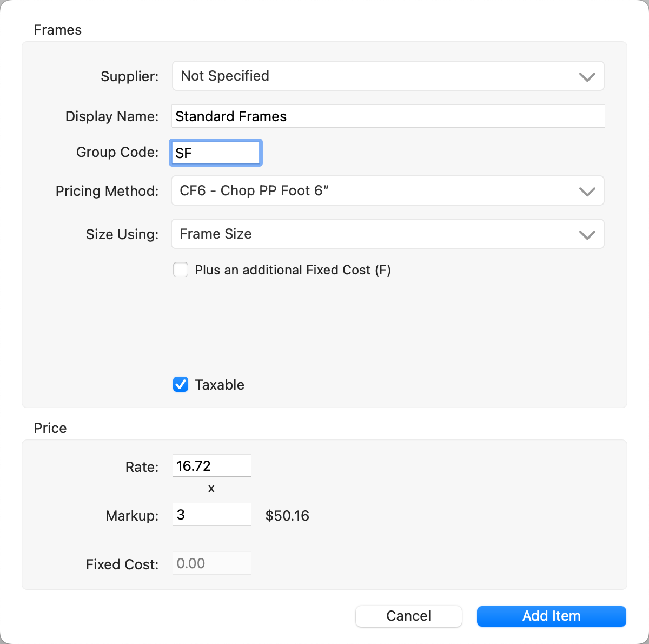This screenshot has height=644, width=649.
Task: Open the Supplier dropdown showing Not Specified
Action: [x=387, y=76]
